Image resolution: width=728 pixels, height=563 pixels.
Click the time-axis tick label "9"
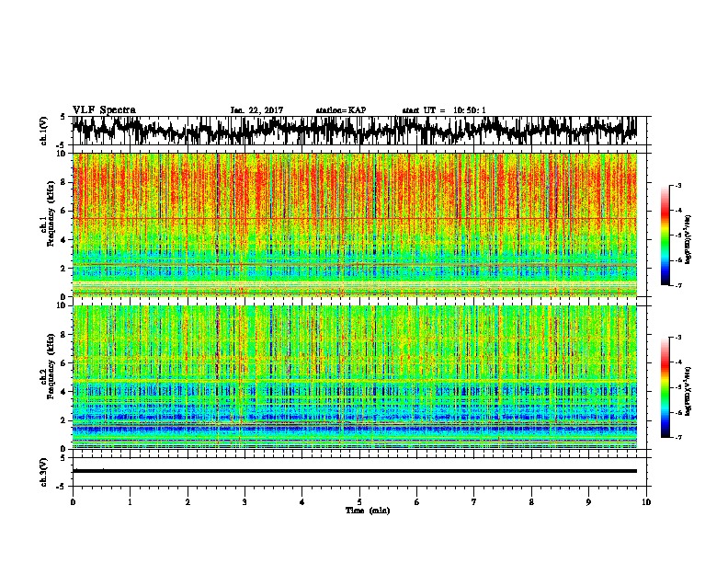[588, 502]
